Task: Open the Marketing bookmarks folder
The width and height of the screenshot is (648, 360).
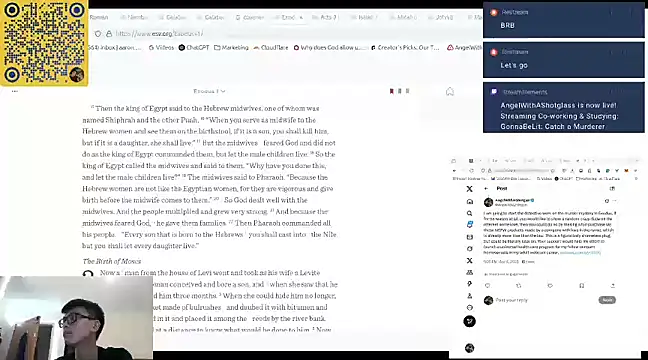Action: tap(231, 48)
